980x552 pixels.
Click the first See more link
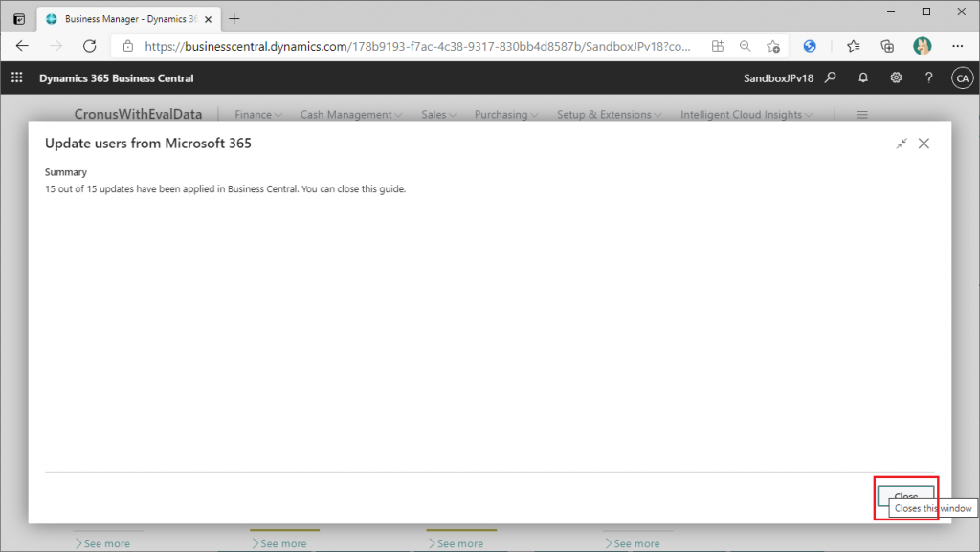(102, 544)
